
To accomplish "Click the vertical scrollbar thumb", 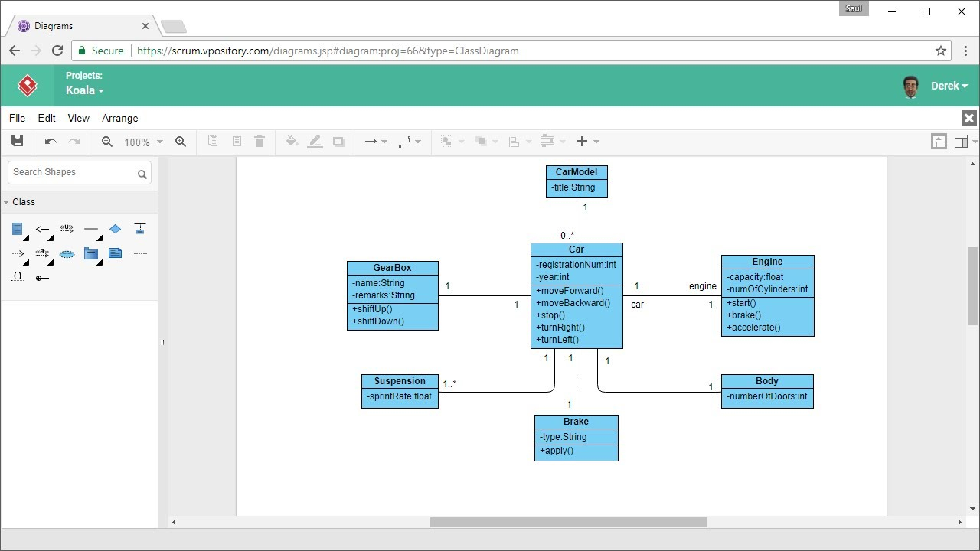I will [973, 285].
